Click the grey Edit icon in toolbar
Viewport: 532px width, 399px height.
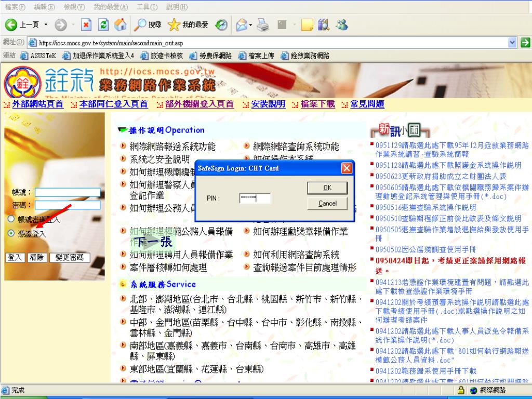[282, 24]
